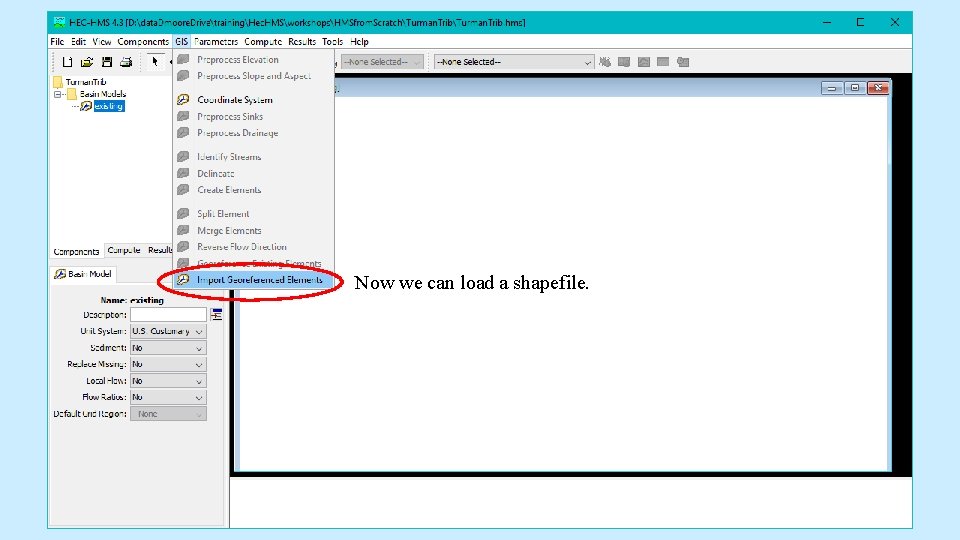This screenshot has height=540, width=960.
Task: Switch to the Compute tab
Action: [124, 250]
